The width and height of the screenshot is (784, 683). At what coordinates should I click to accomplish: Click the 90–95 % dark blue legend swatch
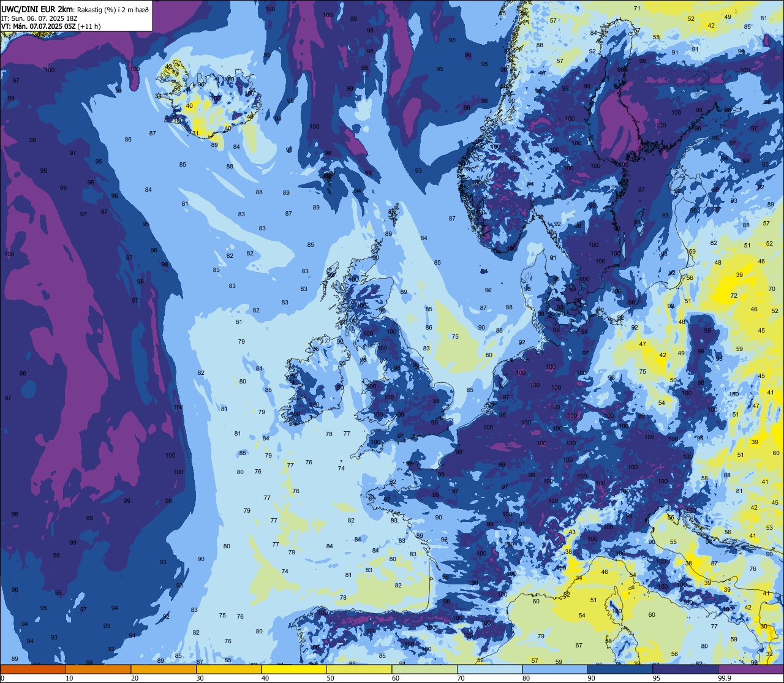click(620, 670)
